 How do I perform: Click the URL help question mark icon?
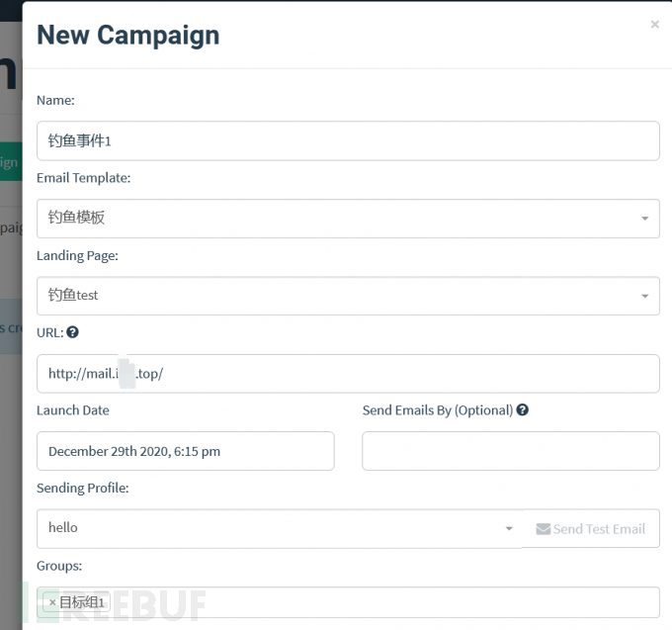pos(72,332)
